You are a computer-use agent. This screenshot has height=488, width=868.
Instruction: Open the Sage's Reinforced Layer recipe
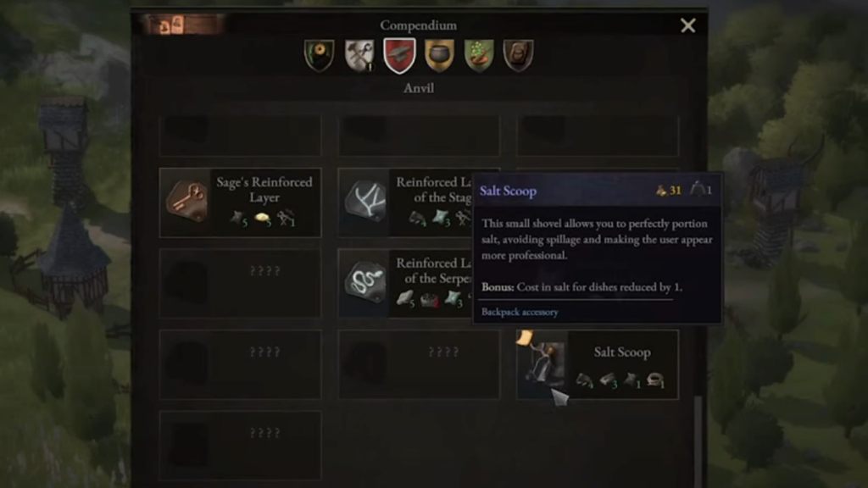point(240,202)
